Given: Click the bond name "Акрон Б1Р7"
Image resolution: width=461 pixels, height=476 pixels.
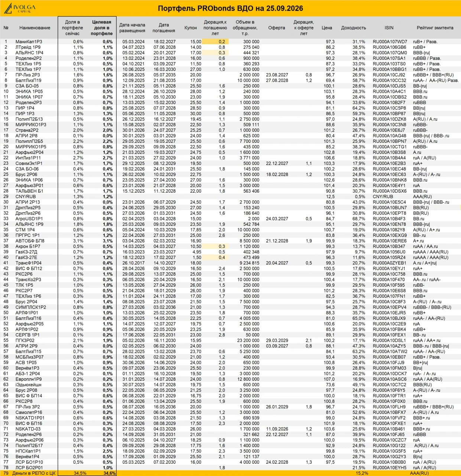Looking at the screenshot, I should pyautogui.click(x=28, y=246).
